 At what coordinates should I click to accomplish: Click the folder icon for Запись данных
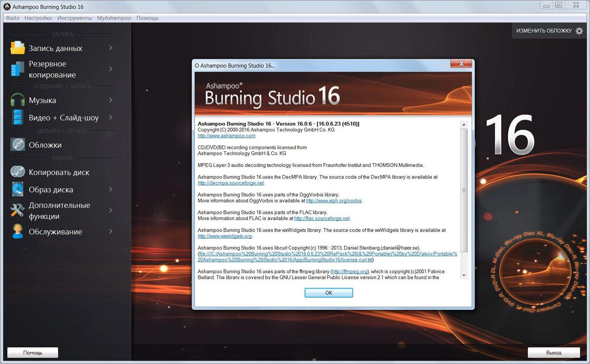(17, 48)
